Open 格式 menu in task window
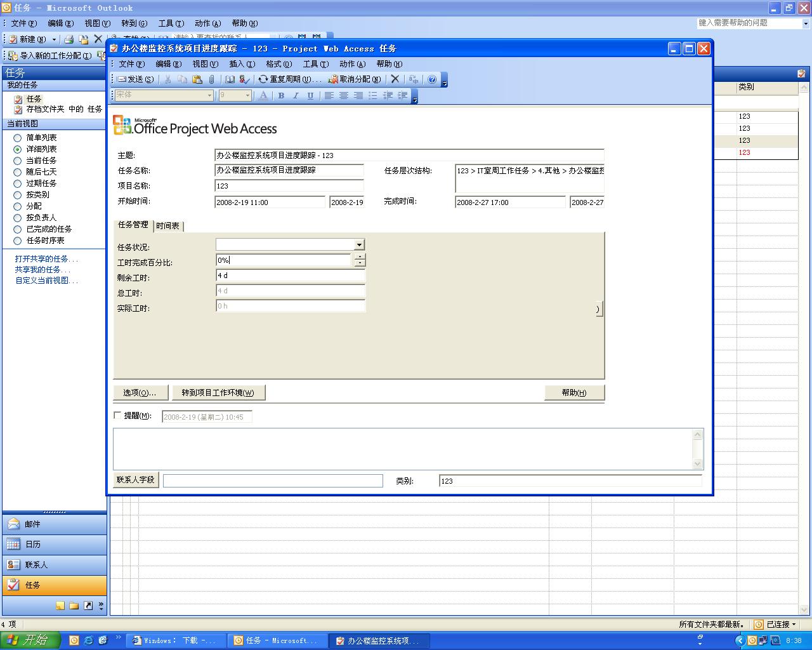The height and width of the screenshot is (650, 812). coord(278,64)
